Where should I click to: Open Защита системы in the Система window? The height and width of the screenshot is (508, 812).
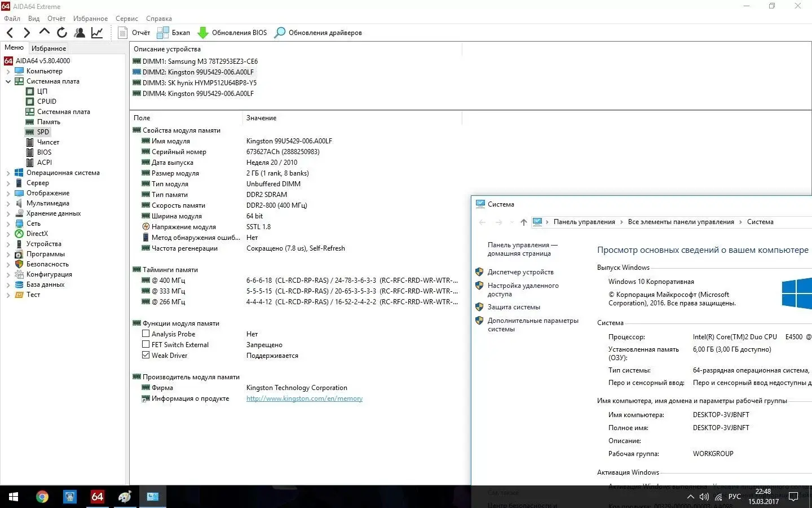pyautogui.click(x=514, y=307)
